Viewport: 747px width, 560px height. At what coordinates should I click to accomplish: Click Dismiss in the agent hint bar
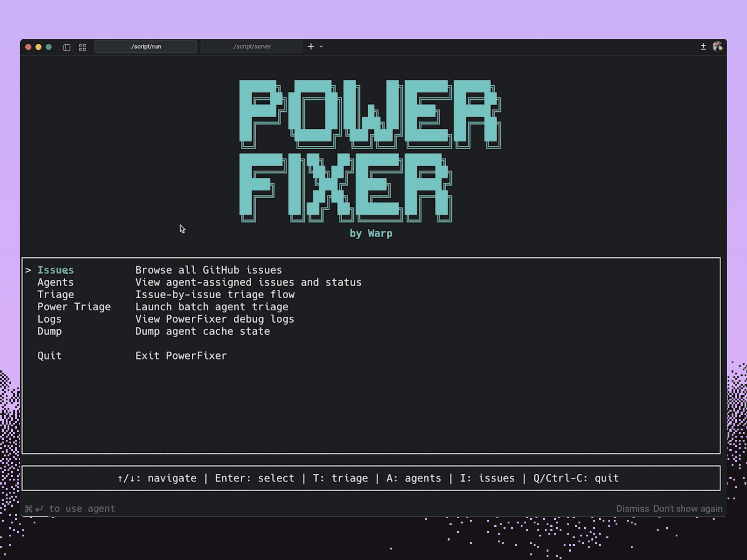click(x=632, y=508)
